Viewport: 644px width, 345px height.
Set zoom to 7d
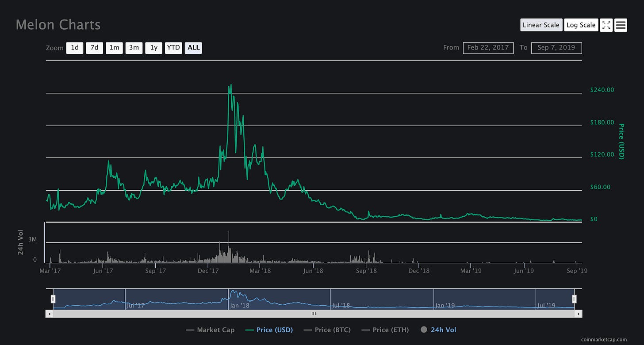[x=94, y=48]
